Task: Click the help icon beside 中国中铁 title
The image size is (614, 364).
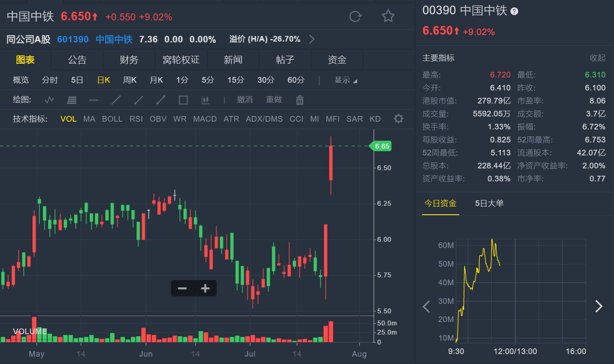Action: point(514,11)
